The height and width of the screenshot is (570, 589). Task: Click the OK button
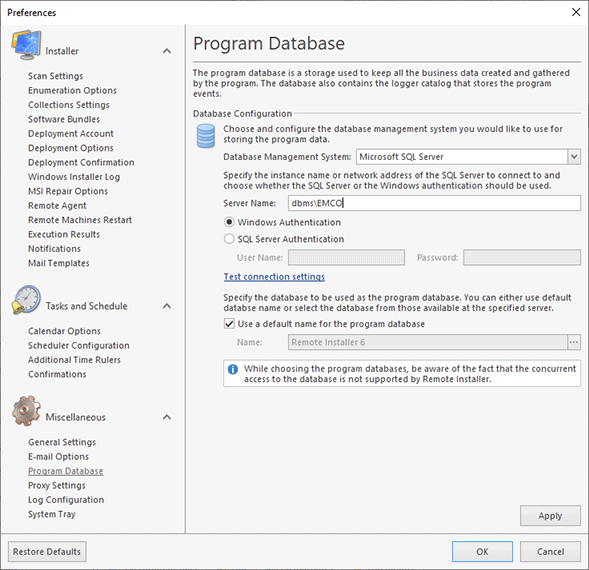tap(482, 552)
